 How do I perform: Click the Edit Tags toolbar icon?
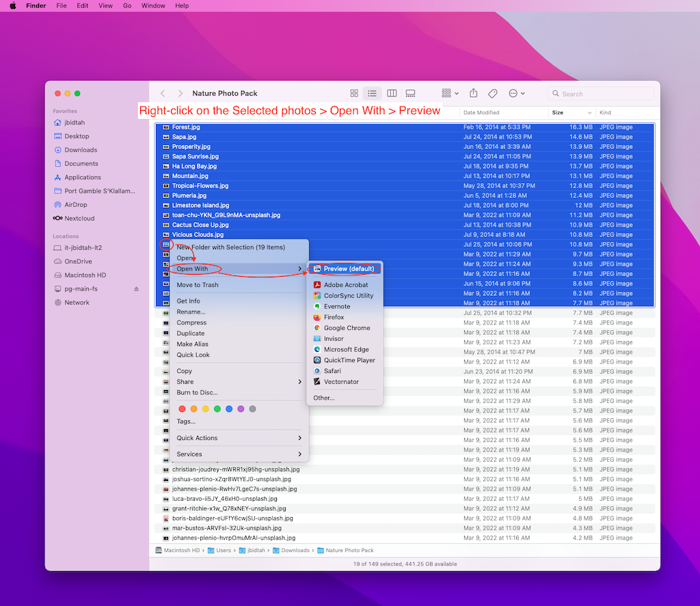(x=493, y=94)
